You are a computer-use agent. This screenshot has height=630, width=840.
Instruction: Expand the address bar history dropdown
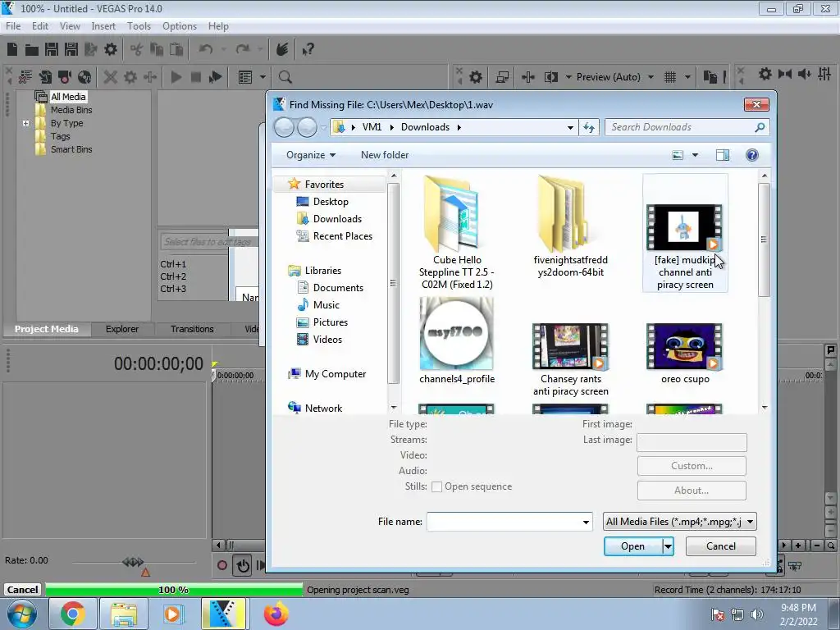coord(570,127)
